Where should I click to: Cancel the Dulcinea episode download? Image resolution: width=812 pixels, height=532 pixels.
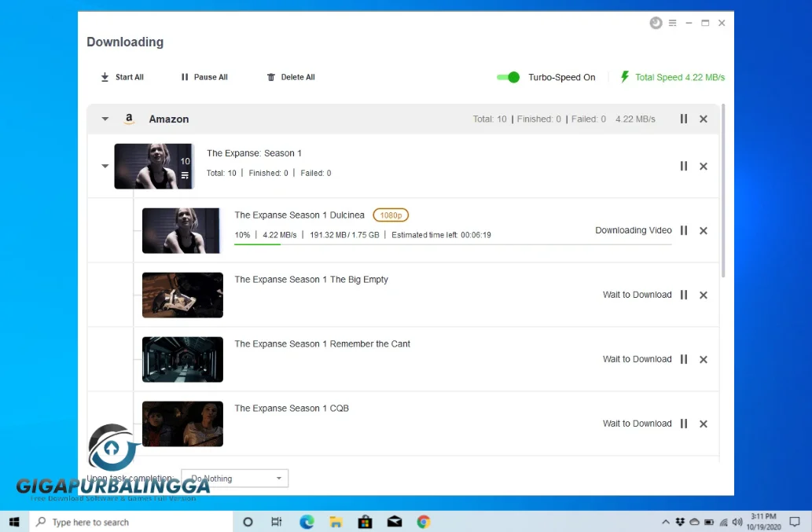point(704,231)
